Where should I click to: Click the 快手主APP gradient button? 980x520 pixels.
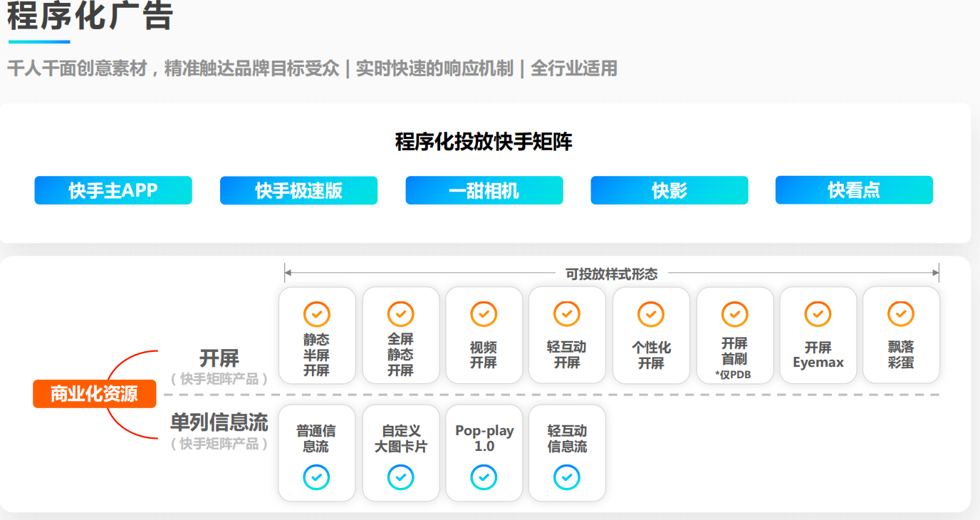113,190
